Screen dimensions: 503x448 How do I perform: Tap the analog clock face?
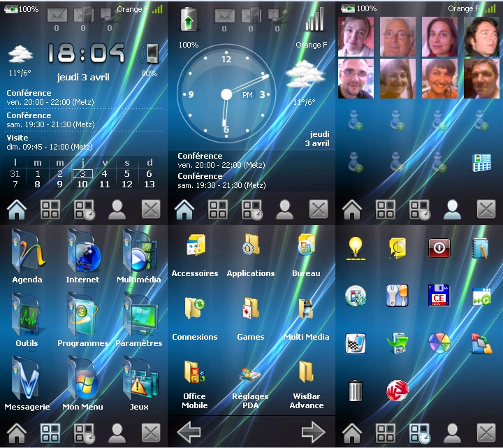pyautogui.click(x=226, y=94)
